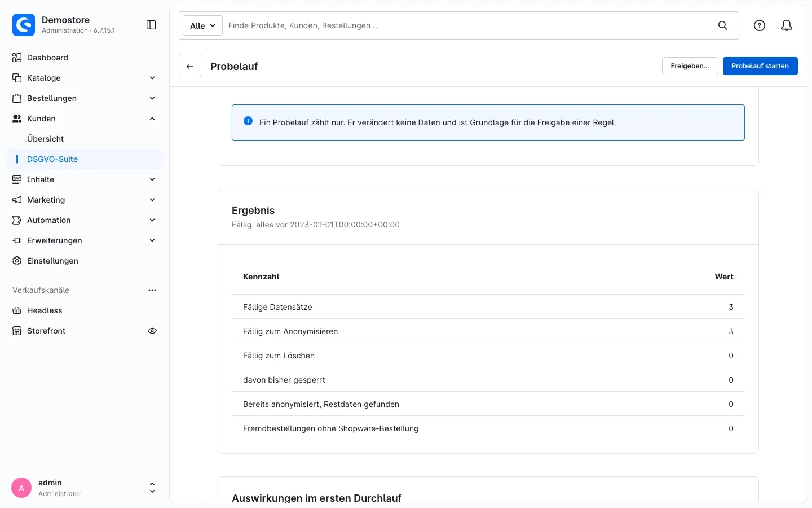Image resolution: width=812 pixels, height=508 pixels.
Task: Open the Alle search filter dropdown
Action: [202, 25]
